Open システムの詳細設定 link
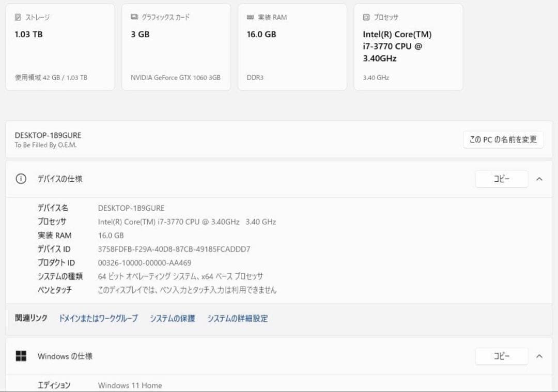Viewport: 558px width, 392px height. pos(238,318)
